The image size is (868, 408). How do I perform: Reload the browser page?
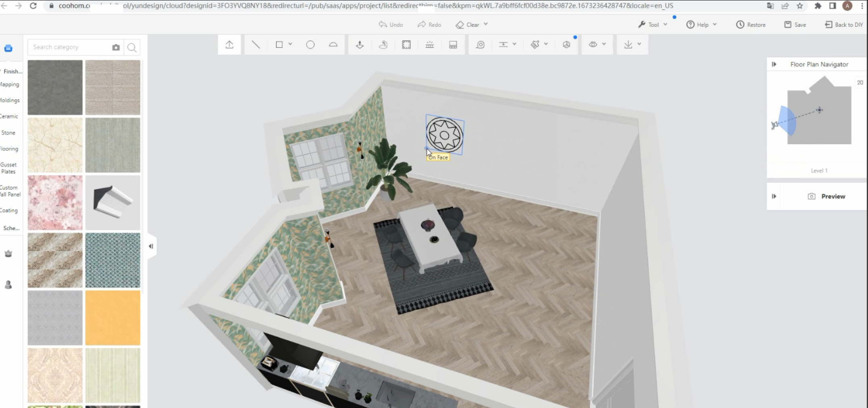33,6
